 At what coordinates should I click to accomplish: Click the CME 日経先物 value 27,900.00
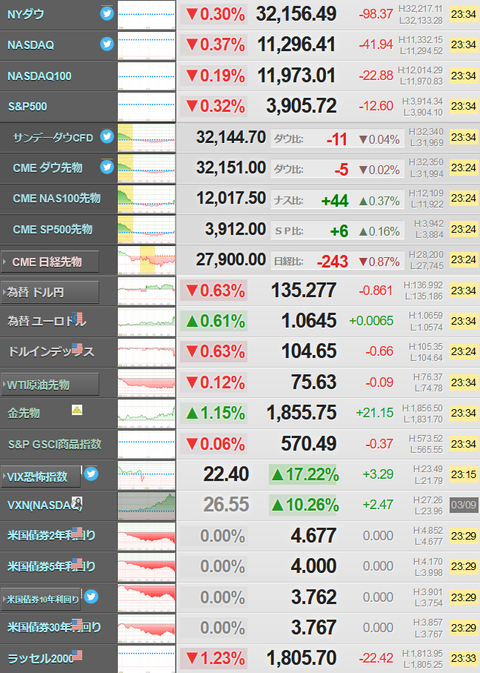coord(231,260)
